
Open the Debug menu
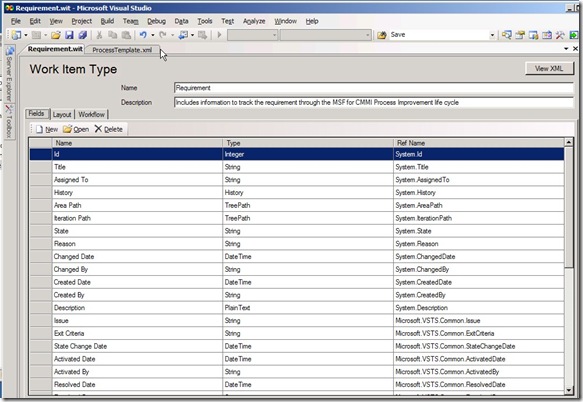click(156, 21)
